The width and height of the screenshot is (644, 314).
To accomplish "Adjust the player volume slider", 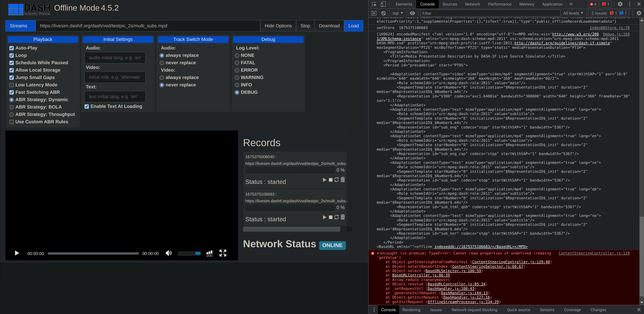I will tap(189, 253).
